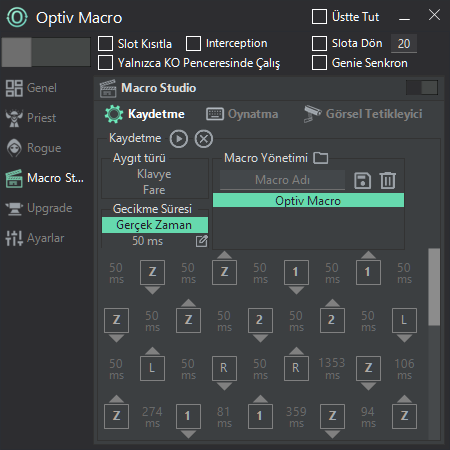Click the Kaydetme gear icon

coord(114,114)
